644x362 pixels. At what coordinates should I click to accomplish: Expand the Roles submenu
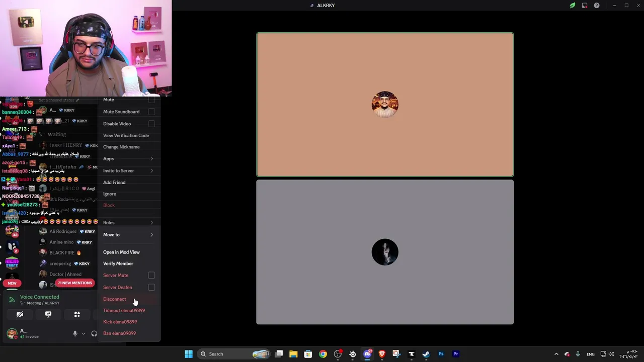[129, 223]
